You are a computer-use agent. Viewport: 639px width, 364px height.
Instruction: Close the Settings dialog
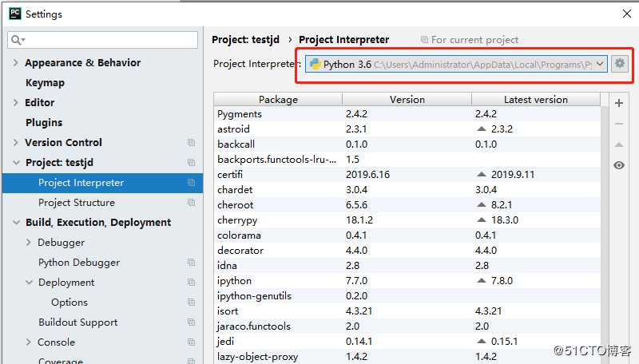(627, 14)
